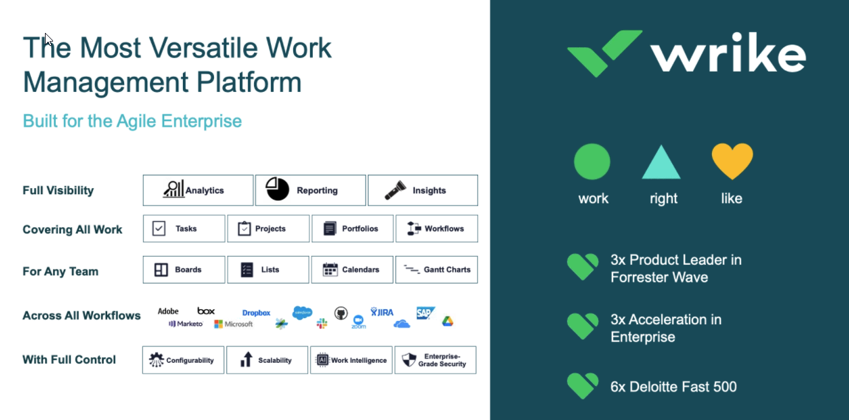The height and width of the screenshot is (420, 849).
Task: Click the Analytics chart magnifier icon
Action: (174, 189)
